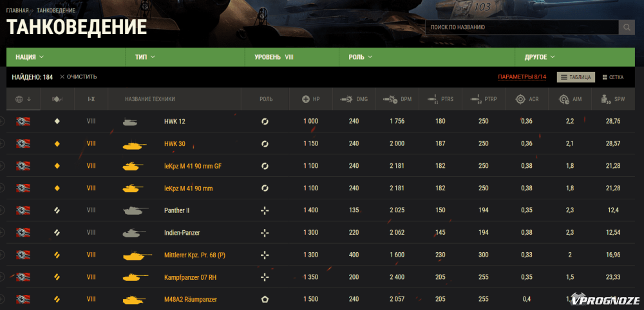
Task: Click ОЧИСТИТЬ to clear filters
Action: [79, 77]
